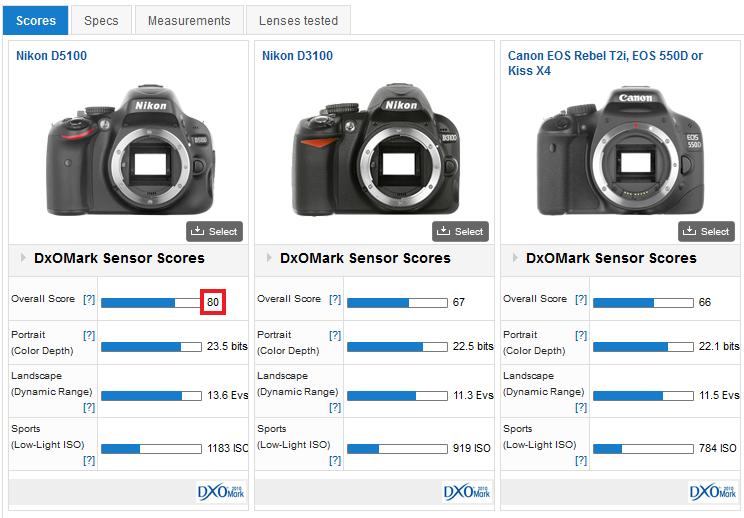Click help icon for Canon Landscape Dynamic Range
744x518 pixels.
[581, 407]
